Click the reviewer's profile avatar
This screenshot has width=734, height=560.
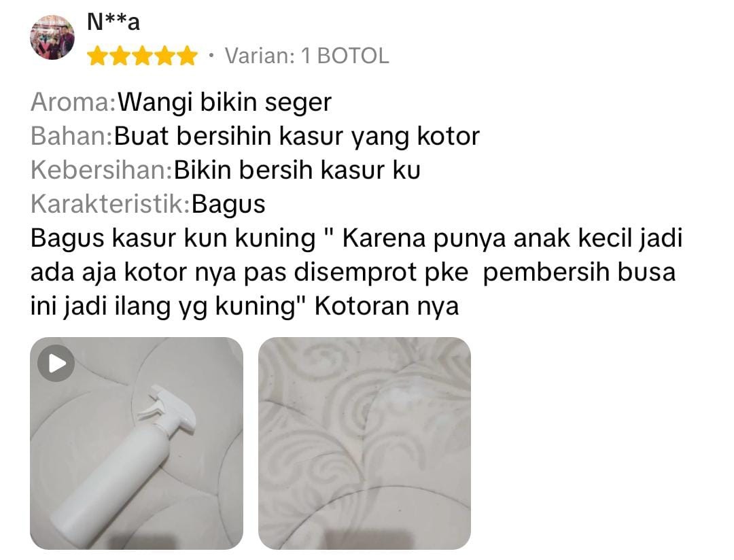(52, 37)
